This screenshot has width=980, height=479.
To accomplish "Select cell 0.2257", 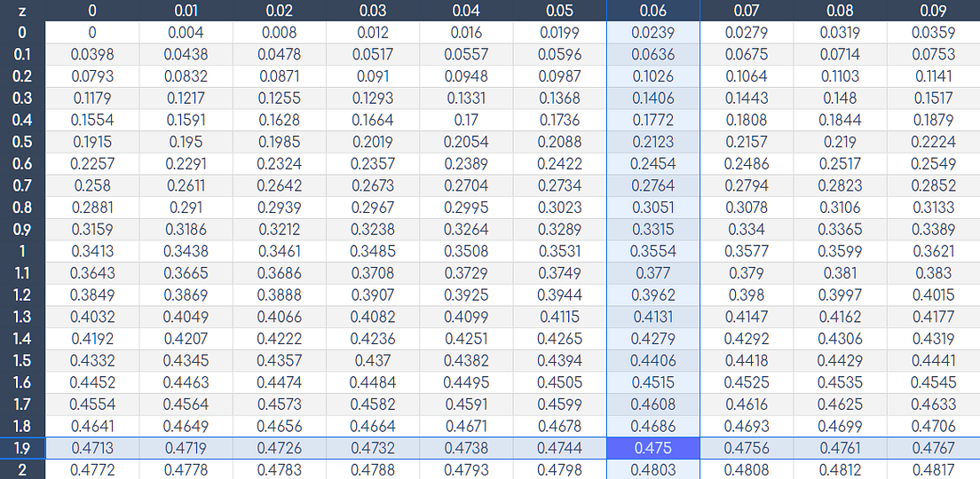I will [x=92, y=163].
